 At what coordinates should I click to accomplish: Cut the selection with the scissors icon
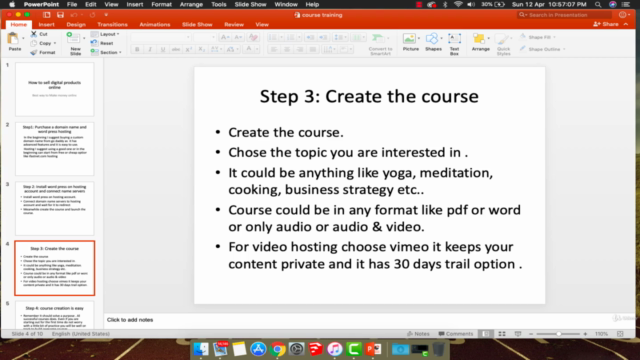(x=34, y=34)
